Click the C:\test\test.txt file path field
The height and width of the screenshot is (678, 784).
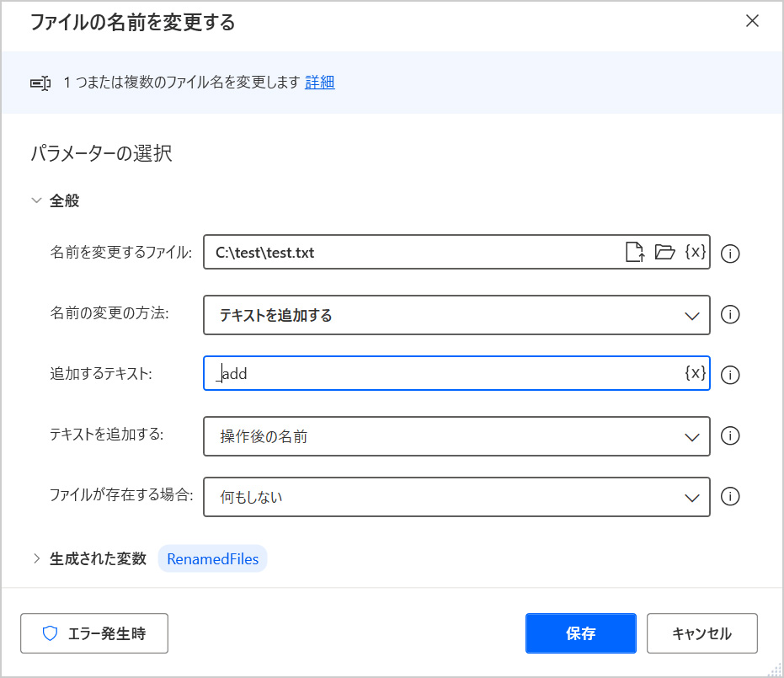[413, 252]
